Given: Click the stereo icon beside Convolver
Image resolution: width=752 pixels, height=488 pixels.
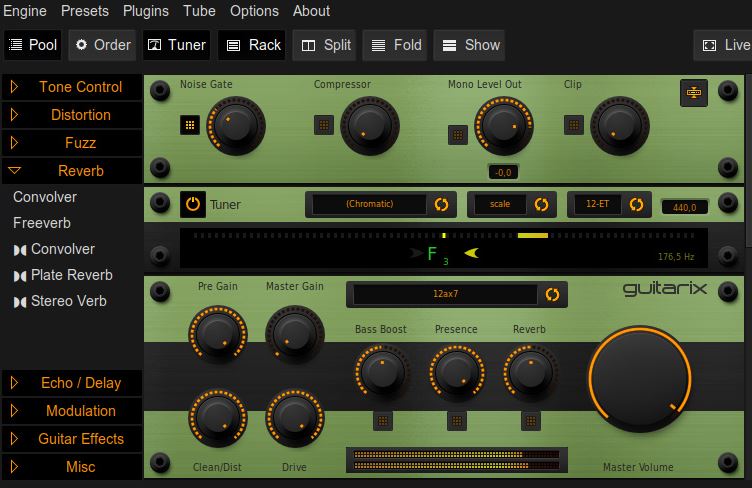Looking at the screenshot, I should click(20, 250).
